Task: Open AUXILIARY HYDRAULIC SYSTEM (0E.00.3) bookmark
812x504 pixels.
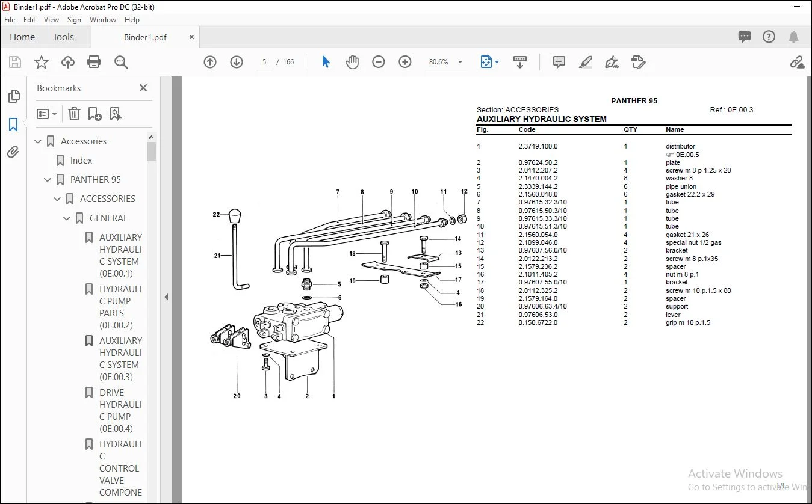Action: coord(121,359)
